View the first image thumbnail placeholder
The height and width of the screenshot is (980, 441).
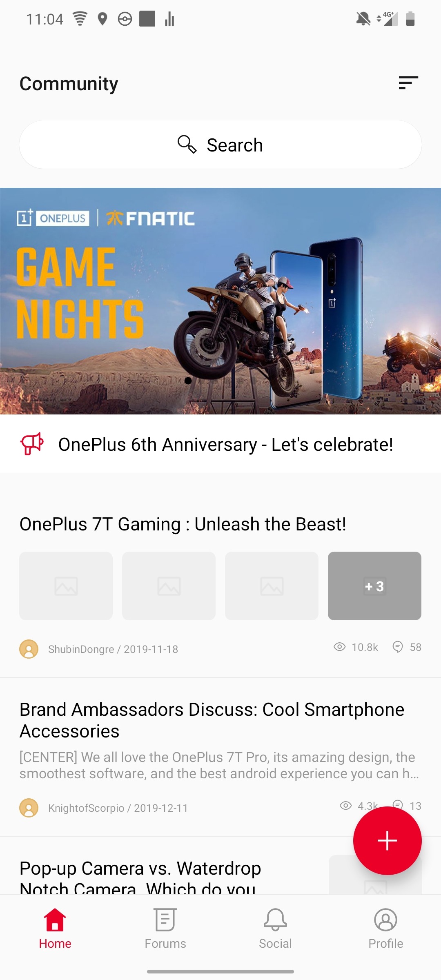point(66,586)
